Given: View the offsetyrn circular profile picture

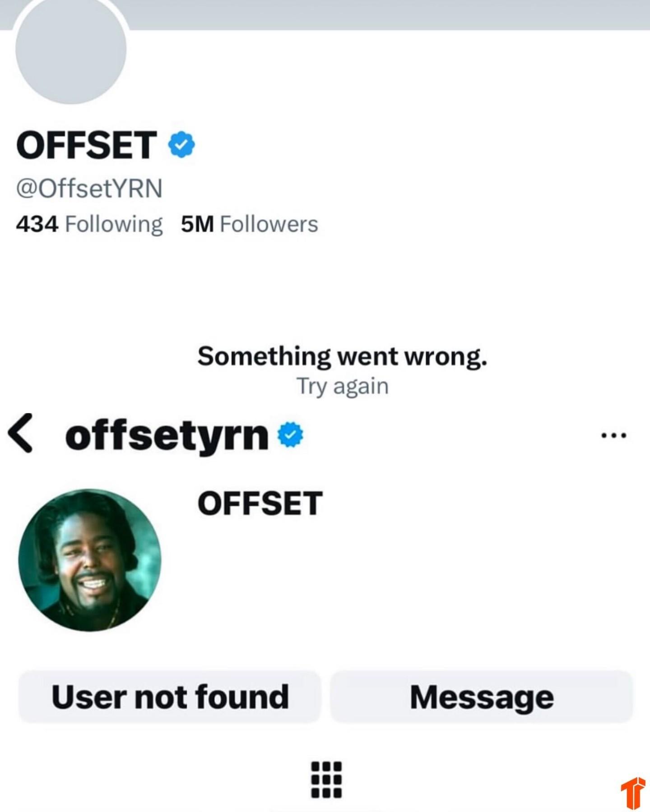Looking at the screenshot, I should click(x=90, y=560).
